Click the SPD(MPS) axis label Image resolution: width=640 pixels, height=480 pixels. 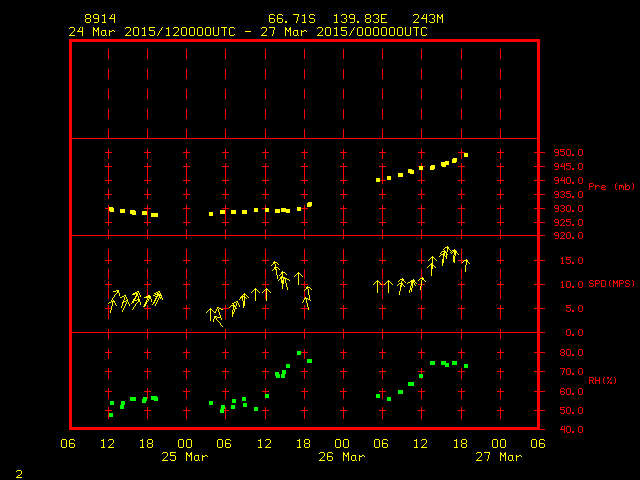click(611, 284)
